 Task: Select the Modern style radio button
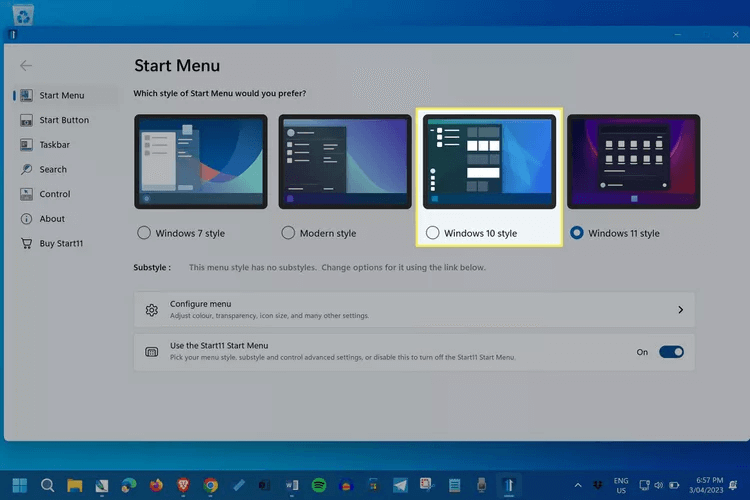pyautogui.click(x=288, y=233)
